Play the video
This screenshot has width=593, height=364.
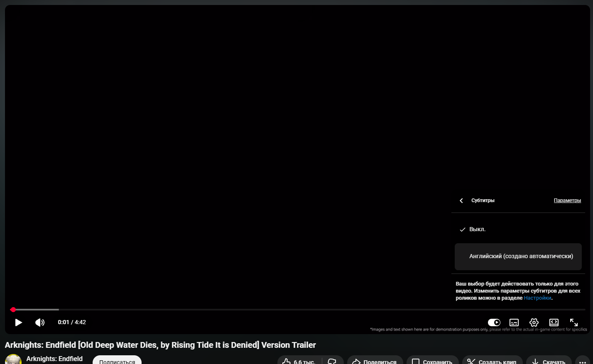(18, 322)
